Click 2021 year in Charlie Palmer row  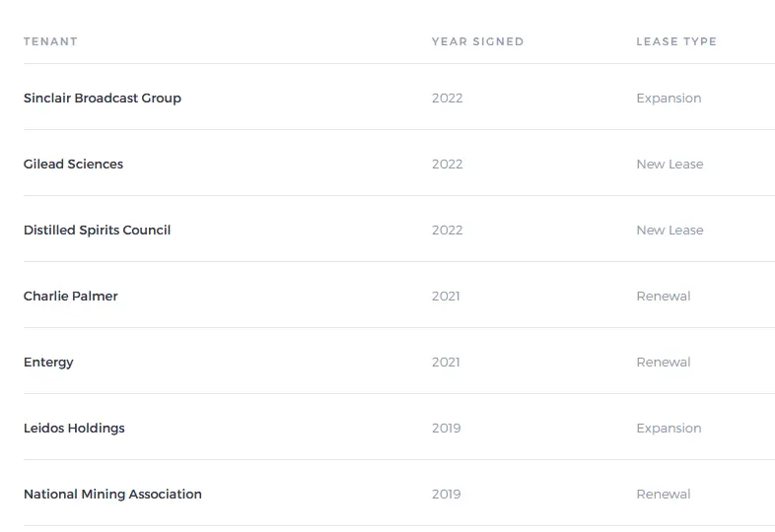[446, 297]
